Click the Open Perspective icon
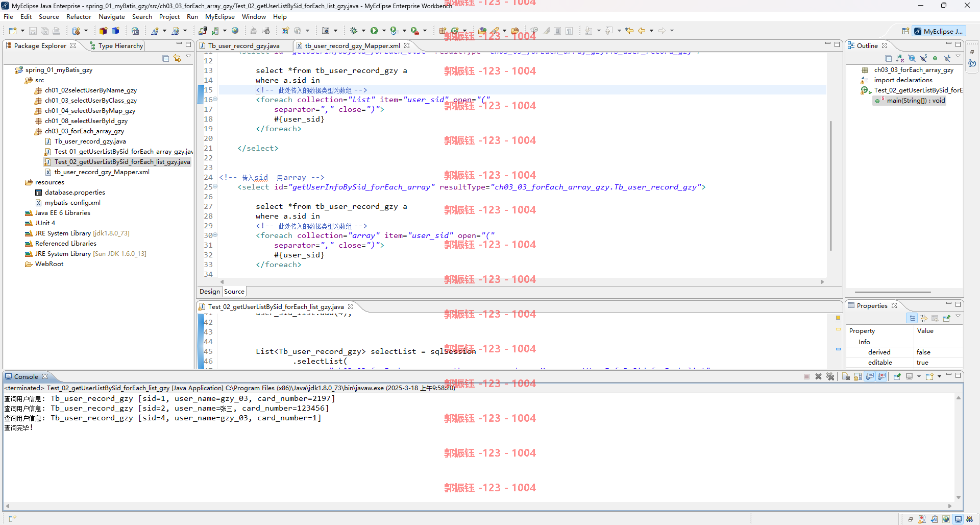 905,31
